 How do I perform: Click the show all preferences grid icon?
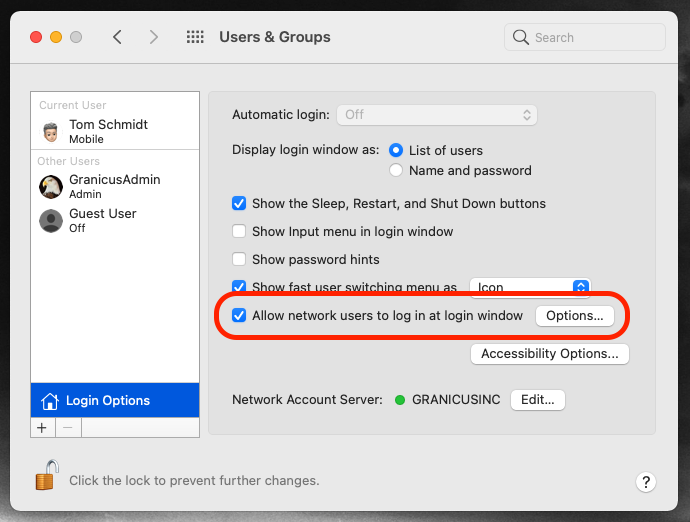pyautogui.click(x=195, y=37)
